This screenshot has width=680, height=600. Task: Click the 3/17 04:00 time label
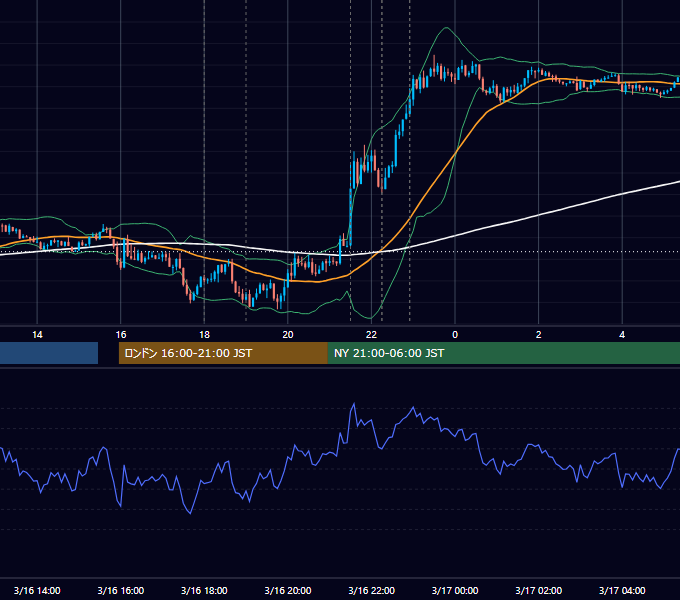[x=622, y=590]
